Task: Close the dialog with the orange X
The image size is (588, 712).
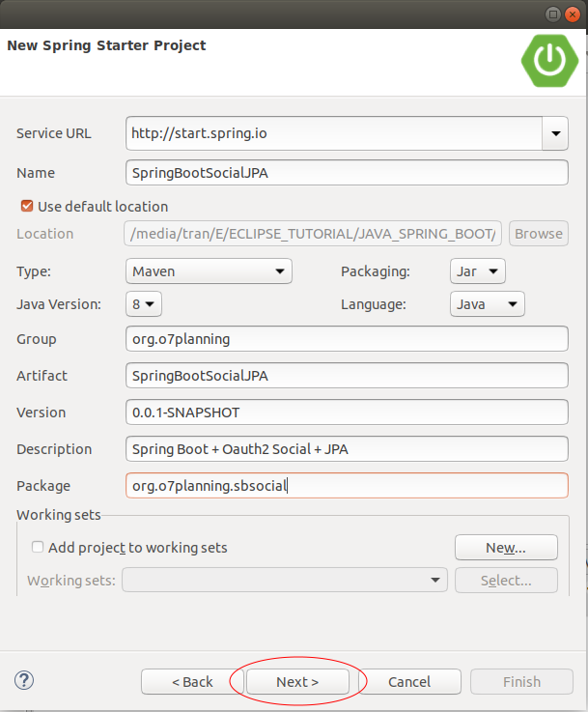Action: [x=573, y=14]
